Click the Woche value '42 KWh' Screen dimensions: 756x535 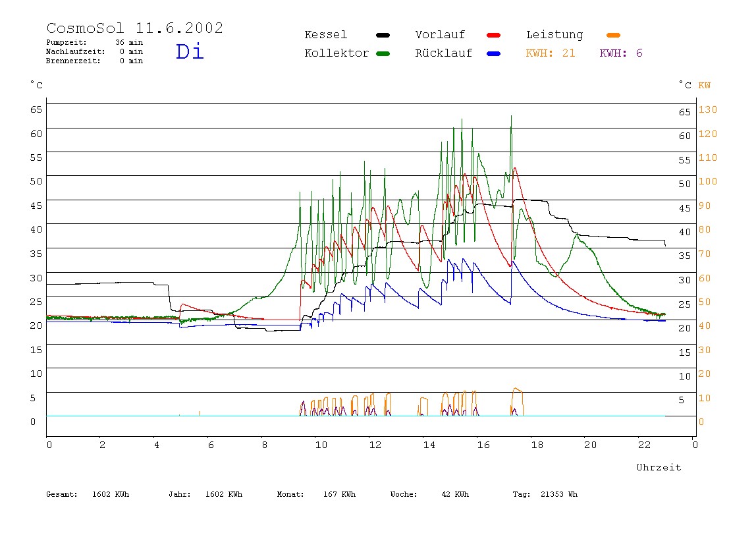[x=455, y=494]
